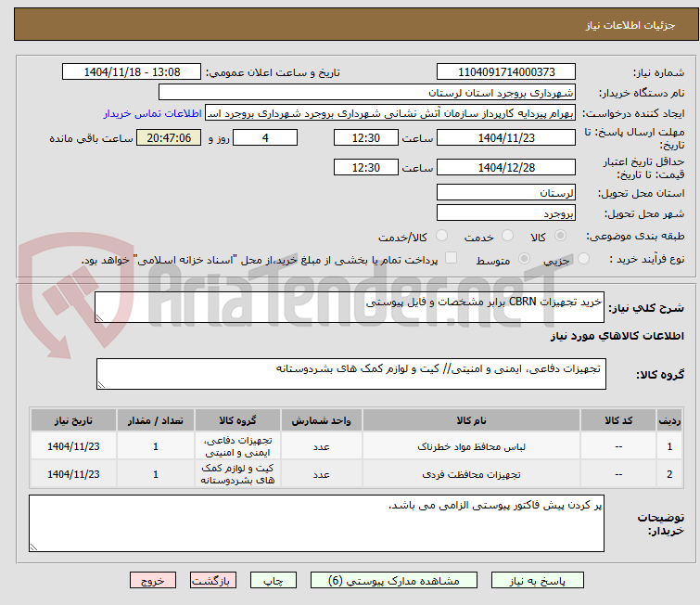Screen dimensions: 700x605
Task: Click the پاسخ به نیاز button
Action: [x=537, y=581]
